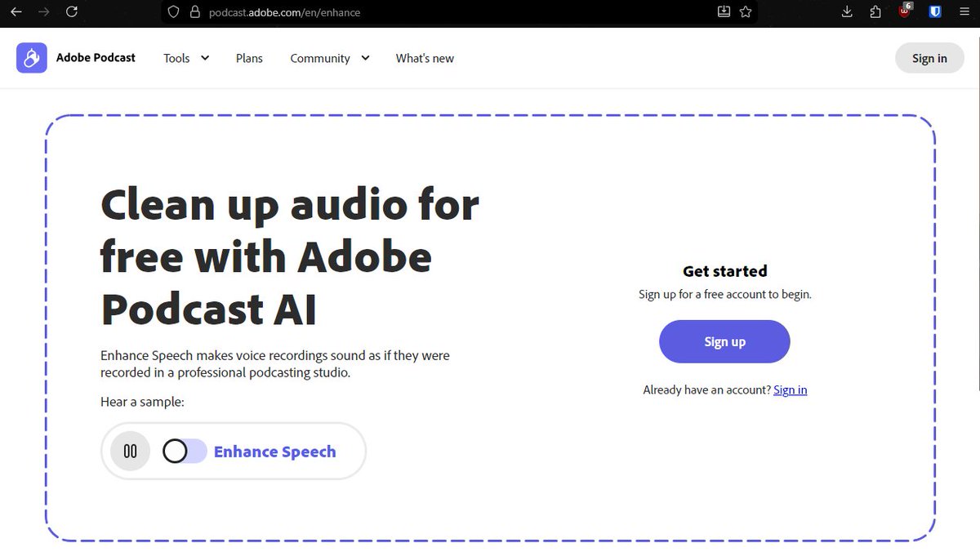Open the browser hamburger menu

(x=964, y=11)
